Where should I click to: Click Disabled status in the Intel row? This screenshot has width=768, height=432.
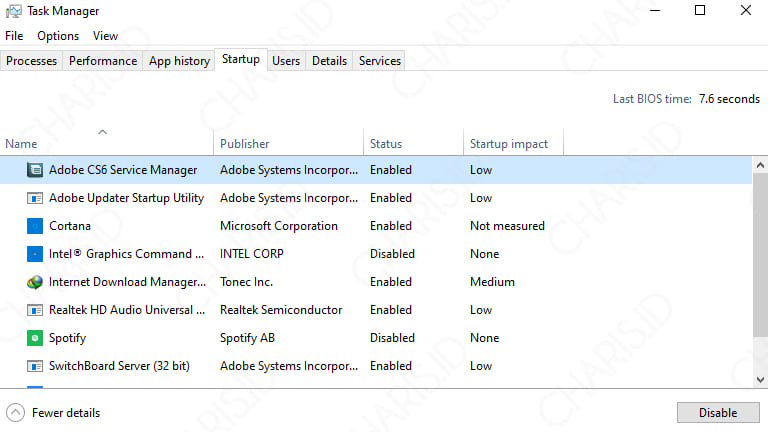click(392, 254)
